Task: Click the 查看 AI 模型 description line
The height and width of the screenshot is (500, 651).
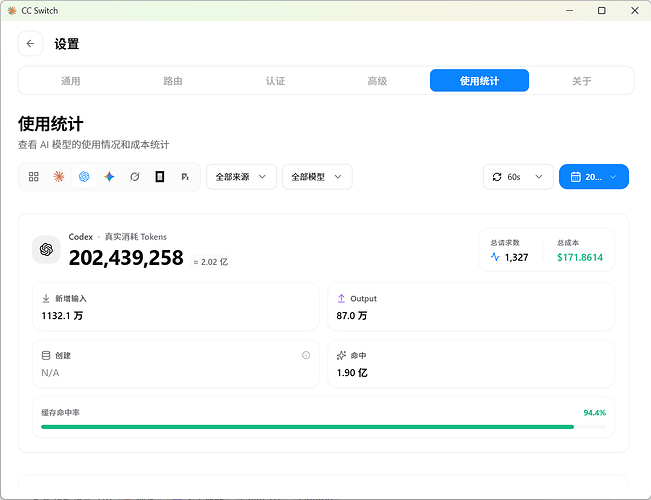Action: point(93,145)
